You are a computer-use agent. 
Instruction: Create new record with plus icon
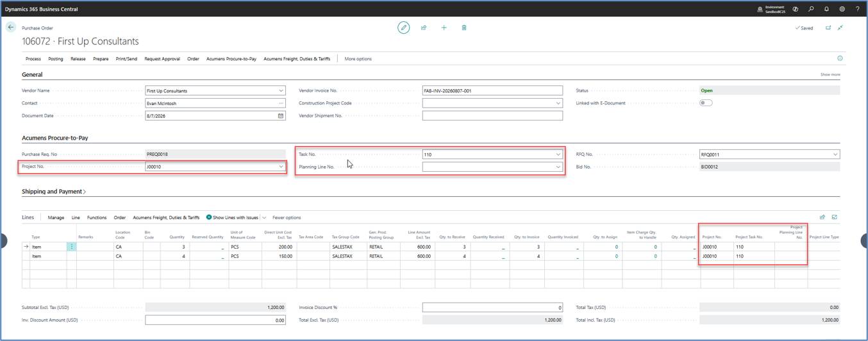pyautogui.click(x=444, y=28)
